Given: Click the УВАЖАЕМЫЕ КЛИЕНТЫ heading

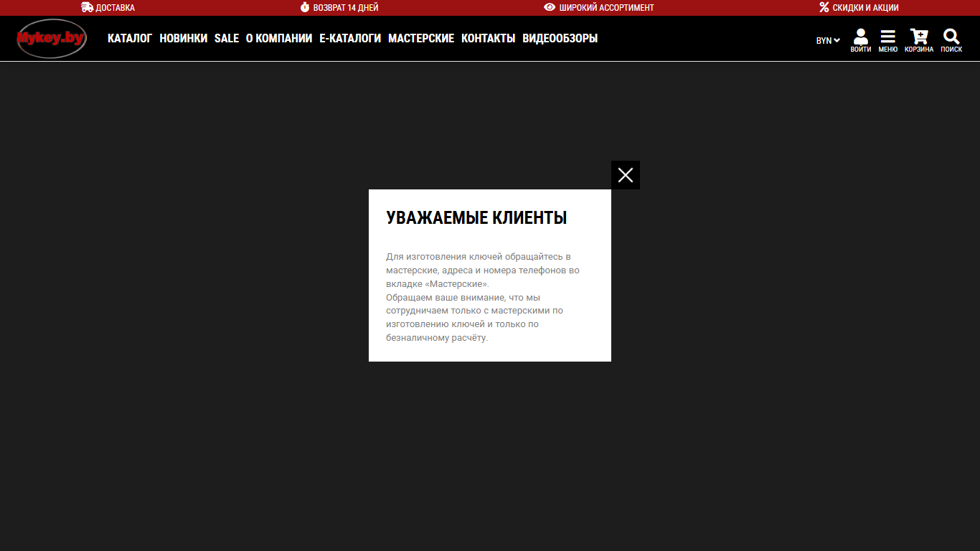Looking at the screenshot, I should (x=476, y=218).
